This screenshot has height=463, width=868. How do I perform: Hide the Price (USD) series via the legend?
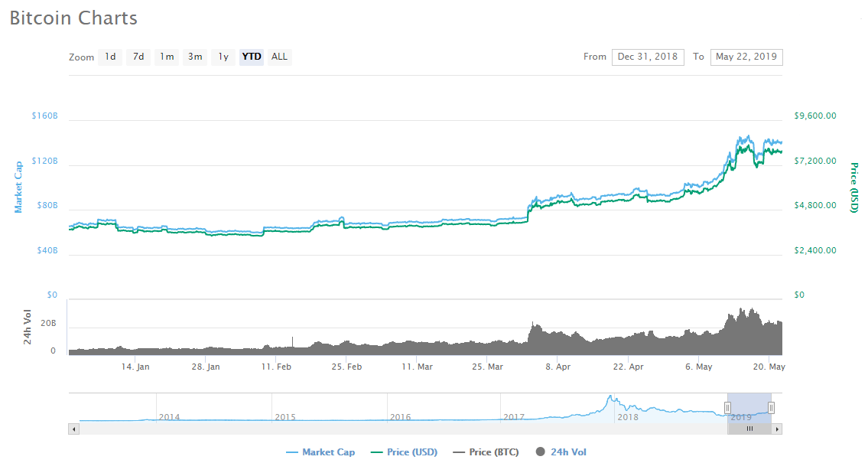[404, 452]
